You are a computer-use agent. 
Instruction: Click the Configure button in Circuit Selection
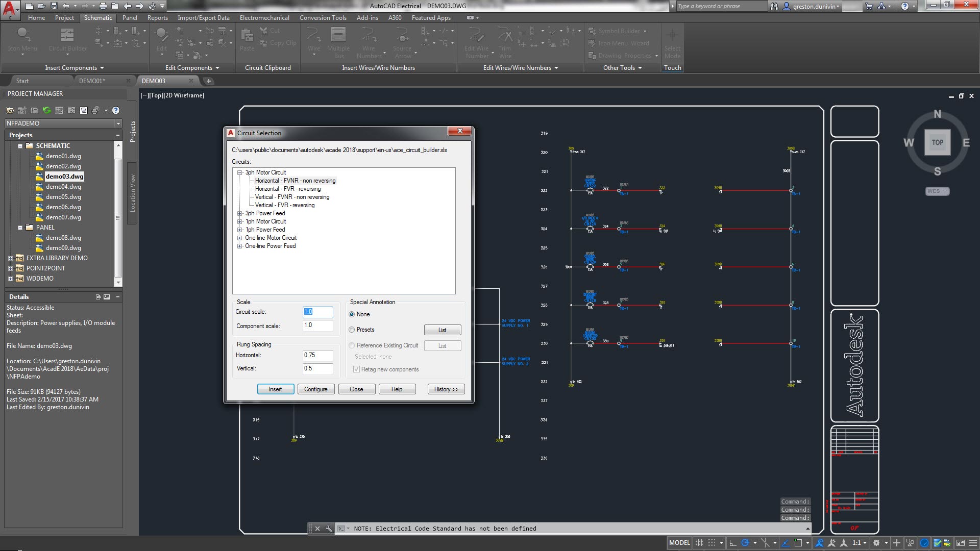click(316, 389)
